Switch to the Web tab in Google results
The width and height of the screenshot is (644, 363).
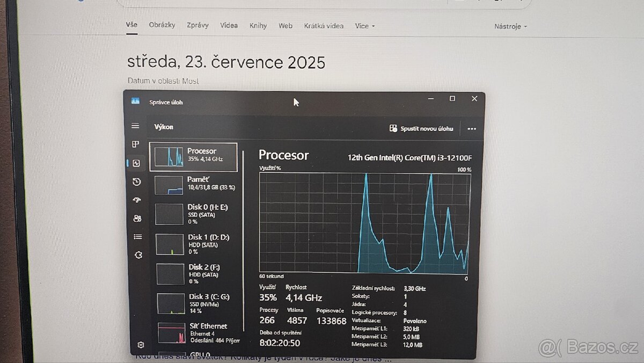286,25
